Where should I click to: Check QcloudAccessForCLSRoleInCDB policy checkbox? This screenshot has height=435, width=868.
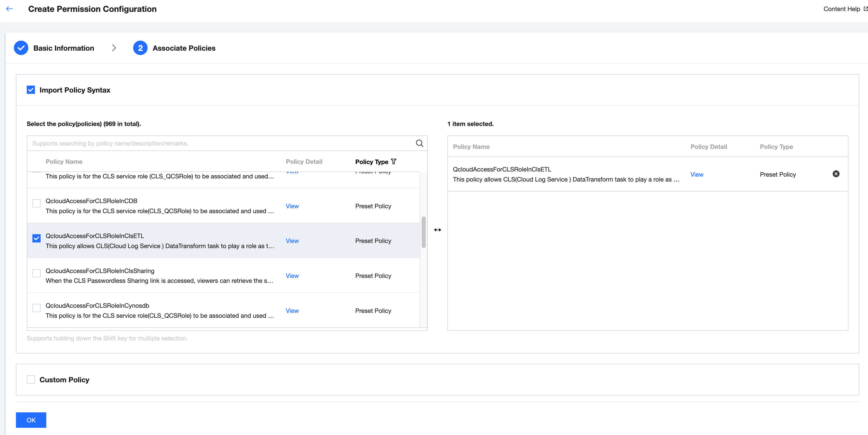click(37, 203)
